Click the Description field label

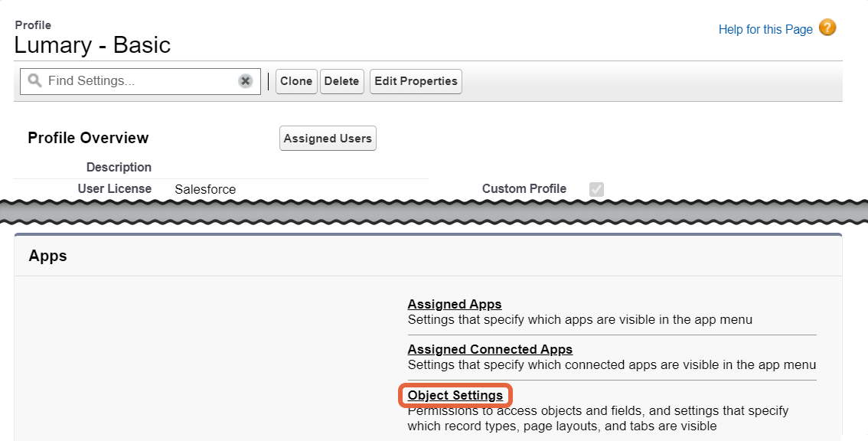click(x=119, y=168)
